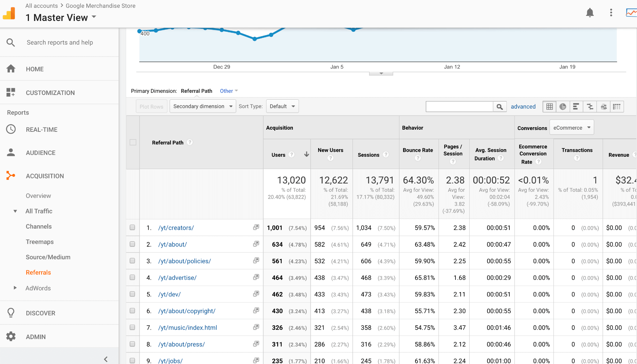The image size is (637, 364).
Task: Check the /yt/dev/ row checkbox
Action: click(x=132, y=294)
